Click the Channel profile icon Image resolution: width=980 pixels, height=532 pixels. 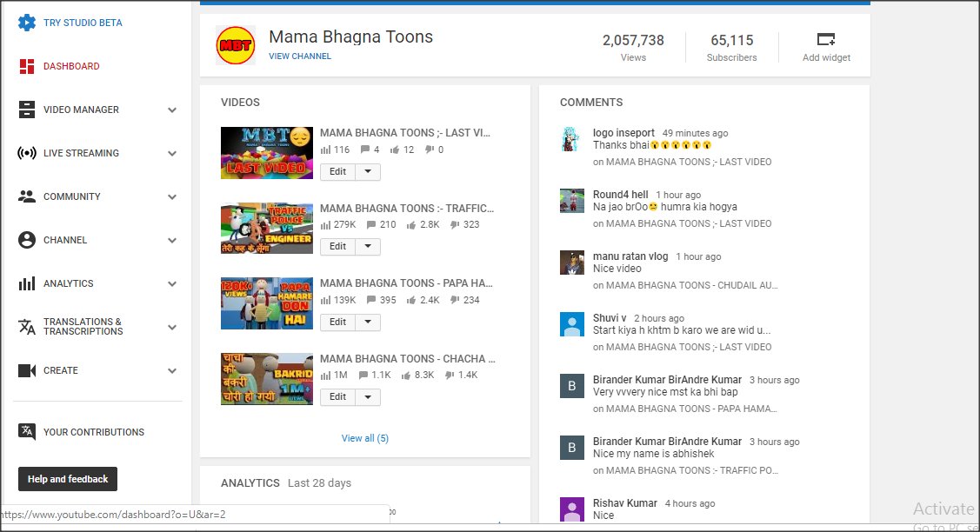(27, 240)
